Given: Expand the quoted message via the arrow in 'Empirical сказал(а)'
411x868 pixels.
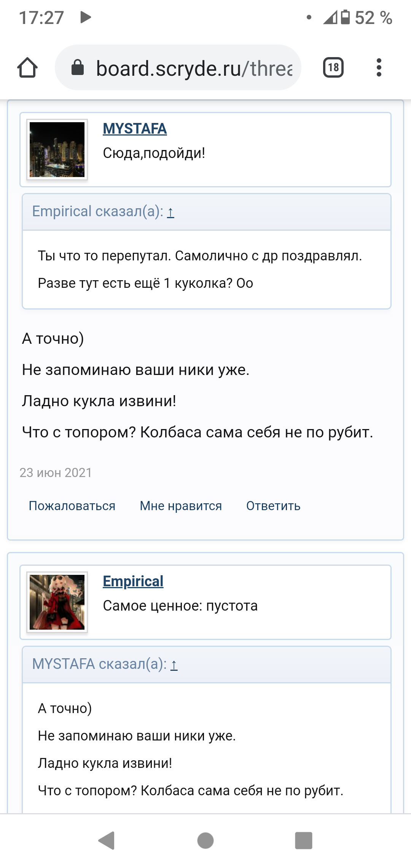Looking at the screenshot, I should point(171,213).
